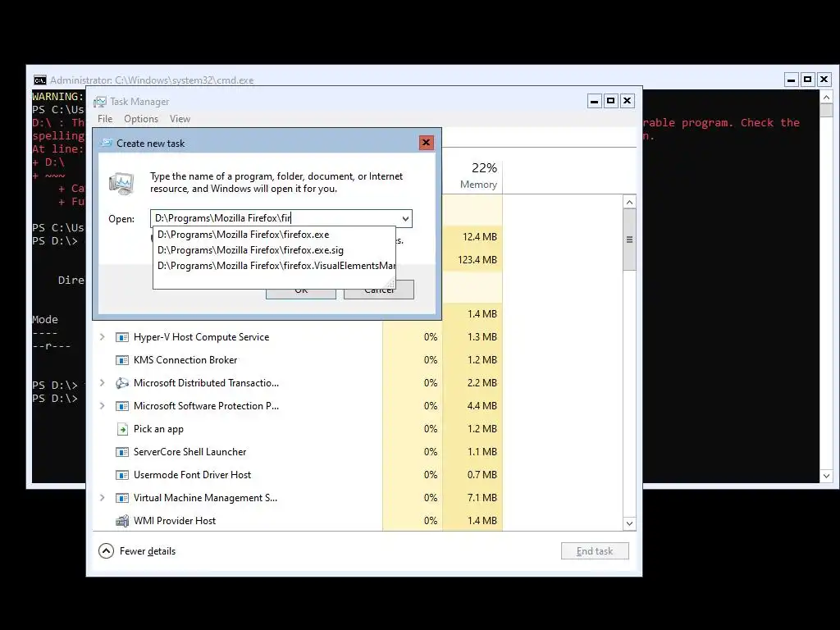
Task: Choose firefox.exe.sig suggestion from autocomplete list
Action: point(274,250)
